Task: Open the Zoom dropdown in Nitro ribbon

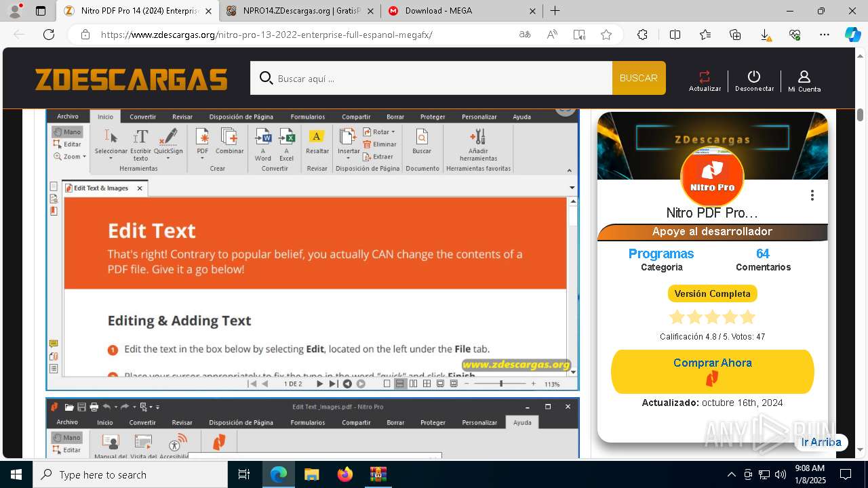Action: (70, 157)
